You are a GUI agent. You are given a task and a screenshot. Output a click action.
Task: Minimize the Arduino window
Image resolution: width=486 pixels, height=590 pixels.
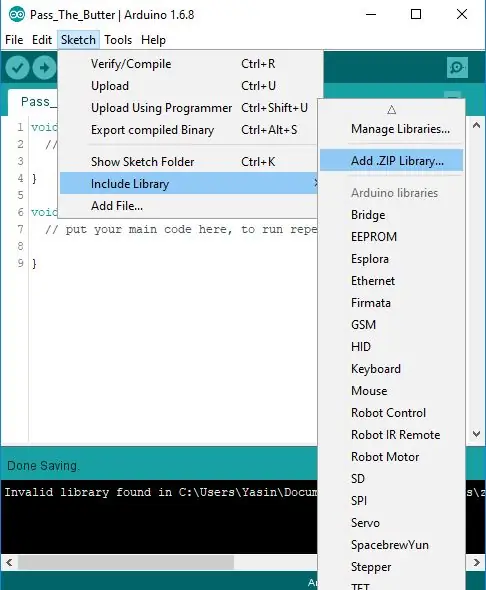pyautogui.click(x=371, y=15)
